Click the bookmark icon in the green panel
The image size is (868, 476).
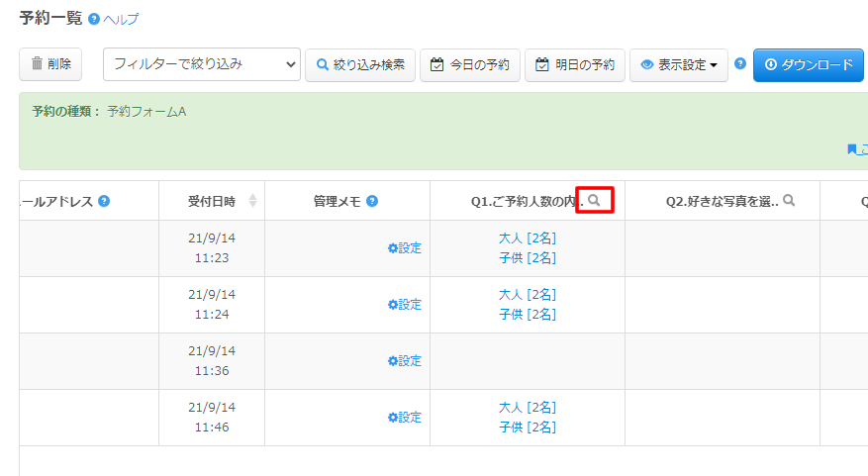(x=851, y=150)
